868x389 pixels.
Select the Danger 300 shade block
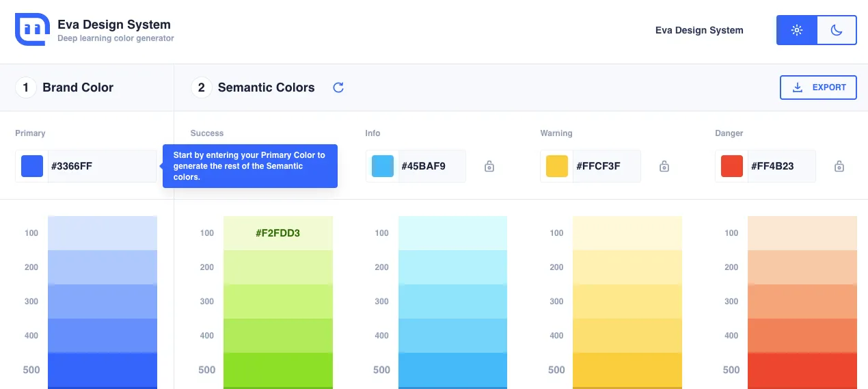click(802, 301)
